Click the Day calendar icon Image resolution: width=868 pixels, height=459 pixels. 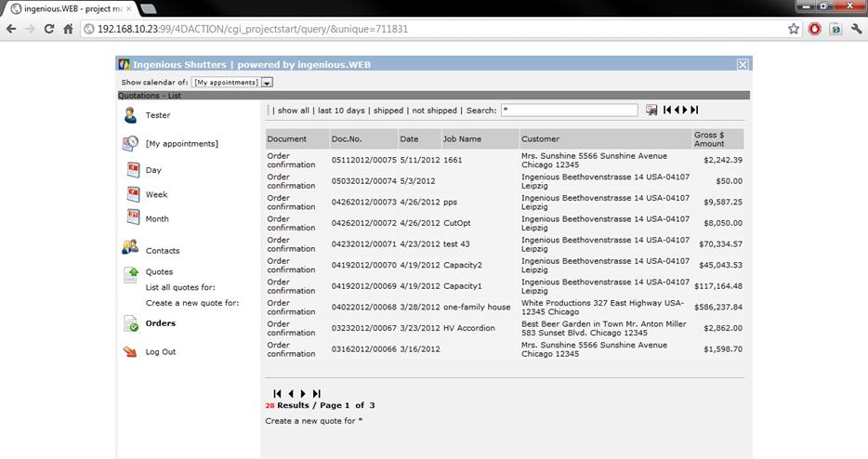click(132, 170)
